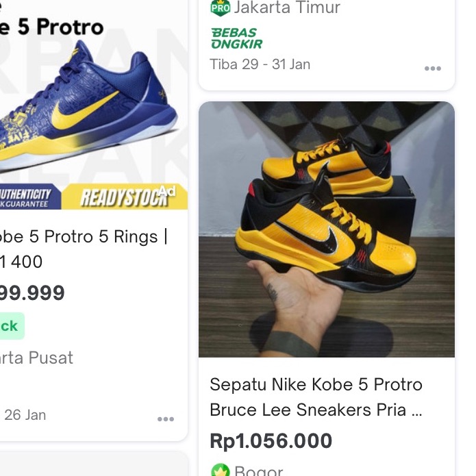476x476 pixels.
Task: Click the seller location ending in 'arta Pusat'
Action: [36, 358]
